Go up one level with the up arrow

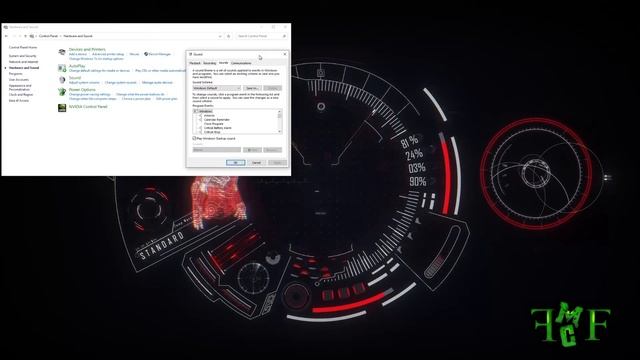pyautogui.click(x=26, y=36)
